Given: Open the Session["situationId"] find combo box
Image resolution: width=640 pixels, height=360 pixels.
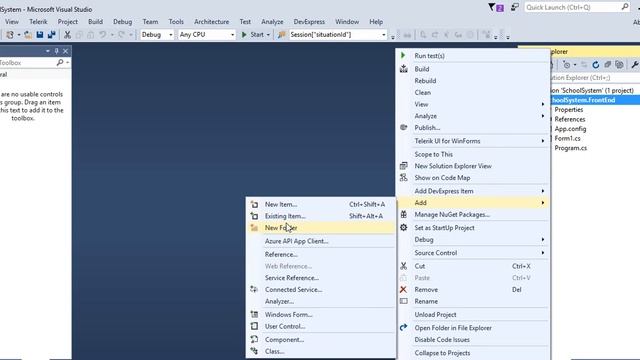Looking at the screenshot, I should [338, 35].
